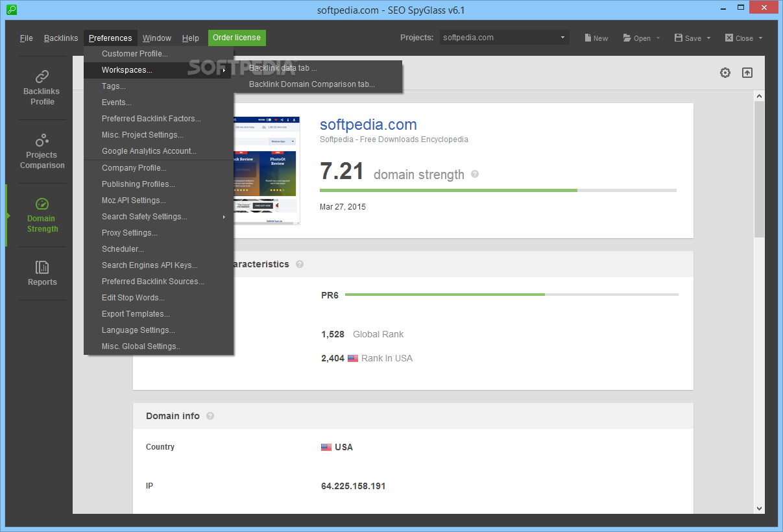
Task: Open the Reports sidebar section
Action: [x=42, y=273]
